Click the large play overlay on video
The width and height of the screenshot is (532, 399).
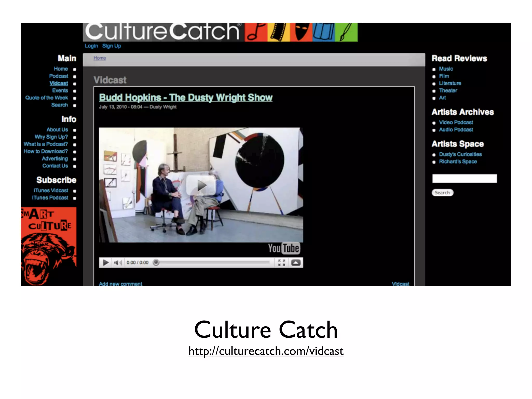(x=201, y=185)
